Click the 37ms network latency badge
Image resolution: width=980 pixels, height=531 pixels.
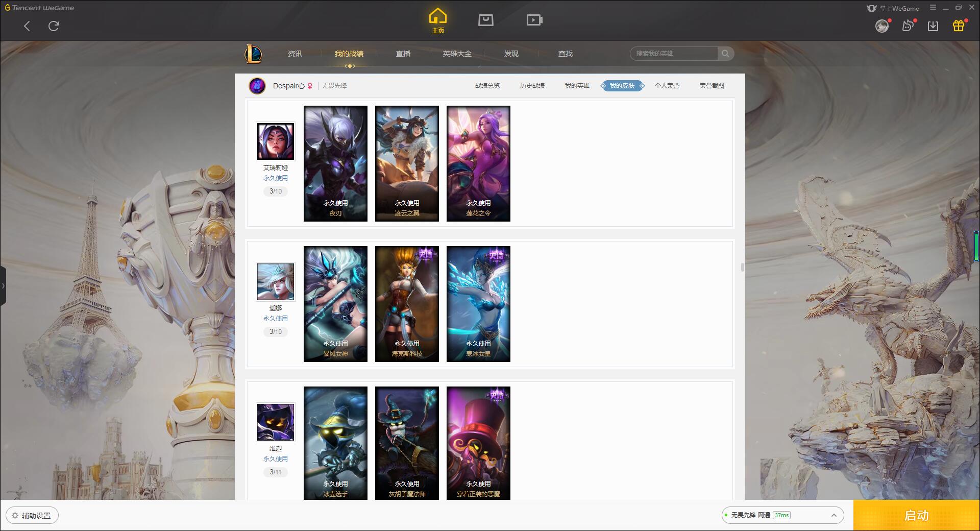coord(781,515)
